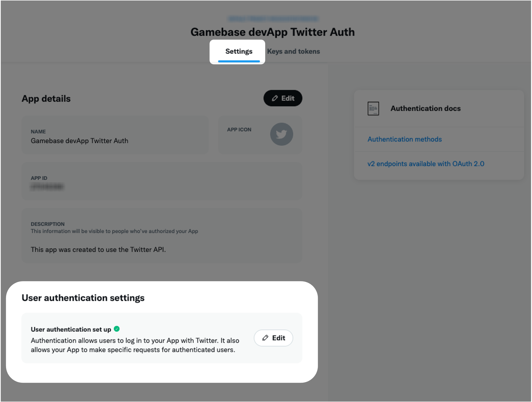The image size is (532, 402).
Task: Open v2 endpoints available with OAuth 2.0
Action: pos(426,164)
